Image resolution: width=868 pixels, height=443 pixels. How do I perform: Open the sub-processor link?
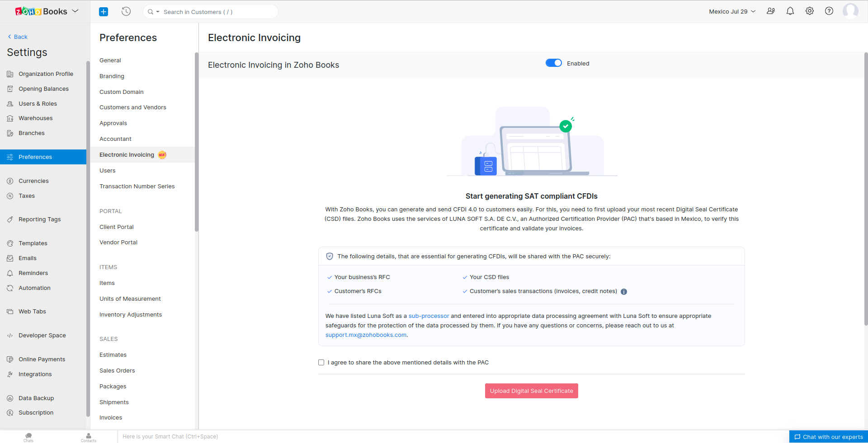[429, 316]
